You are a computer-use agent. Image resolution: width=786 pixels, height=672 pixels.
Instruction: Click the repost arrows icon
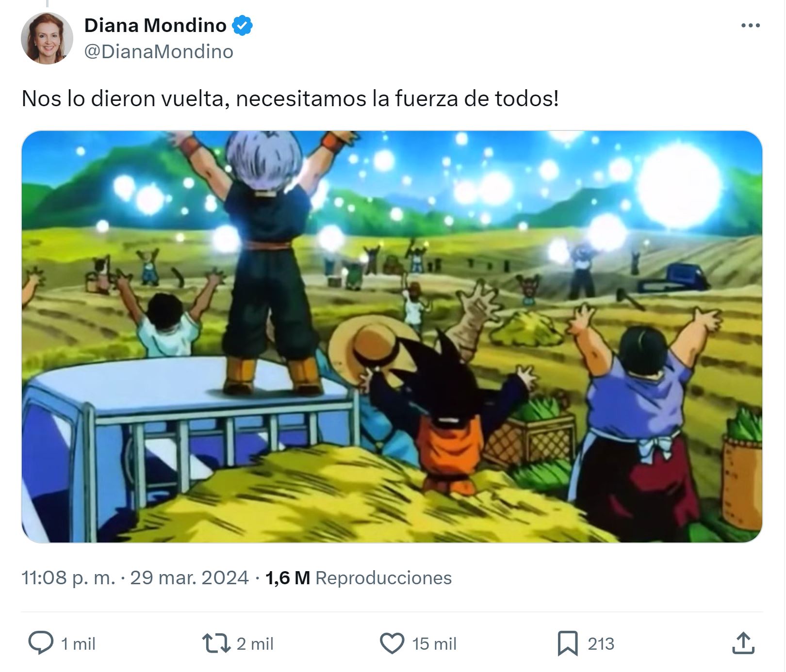pos(216,643)
